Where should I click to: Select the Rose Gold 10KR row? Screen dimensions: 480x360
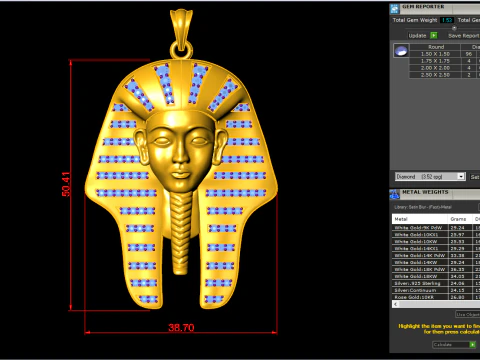(436, 297)
